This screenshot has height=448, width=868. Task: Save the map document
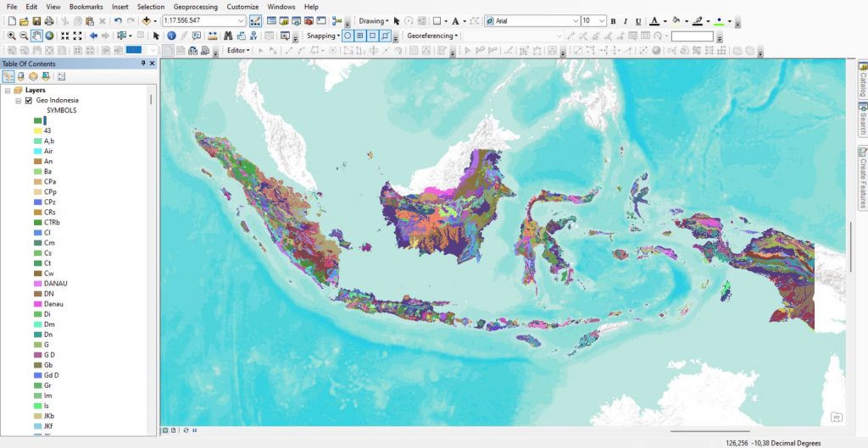36,21
